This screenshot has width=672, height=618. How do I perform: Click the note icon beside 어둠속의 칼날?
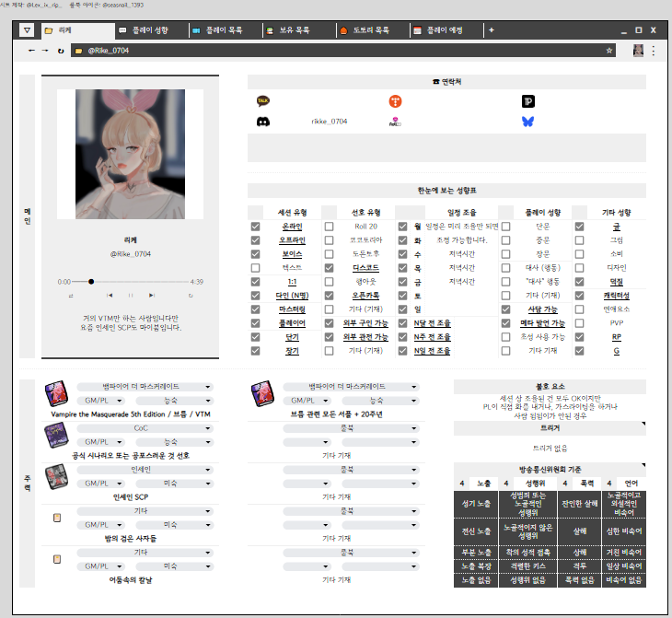coord(57,559)
